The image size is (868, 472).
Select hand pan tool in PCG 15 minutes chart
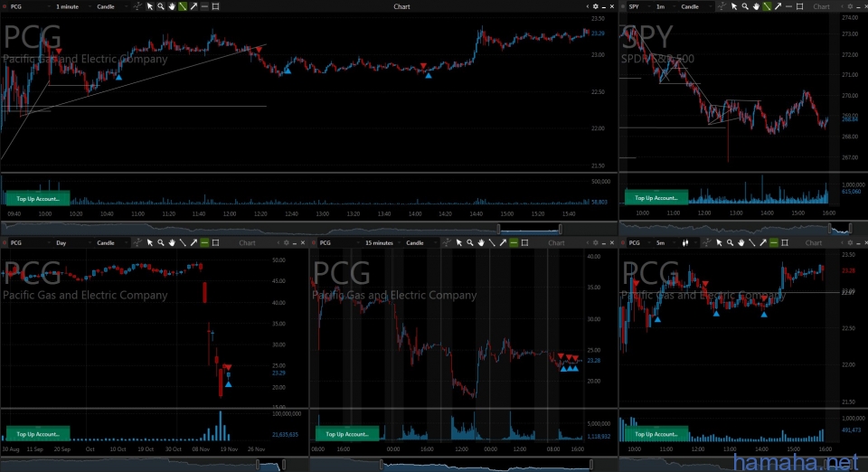click(x=481, y=243)
